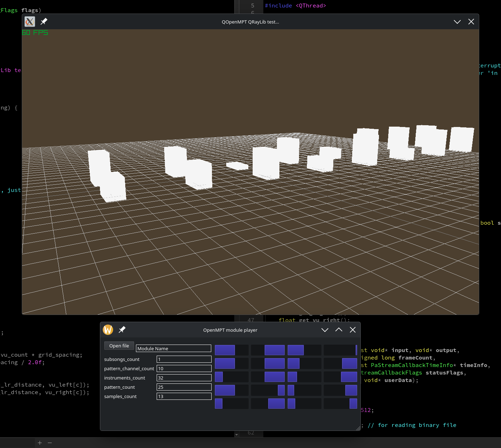
Task: Click the top-left purple VU meter bar
Action: [x=225, y=350]
